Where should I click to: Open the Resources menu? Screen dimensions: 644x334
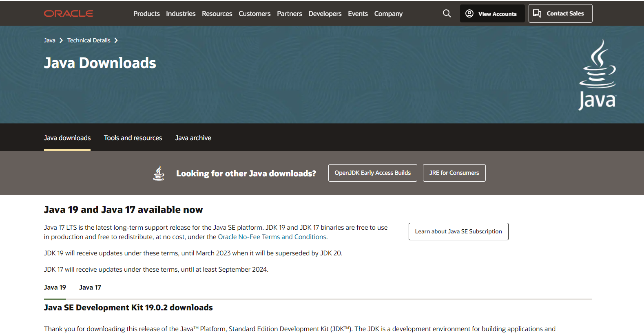point(217,13)
